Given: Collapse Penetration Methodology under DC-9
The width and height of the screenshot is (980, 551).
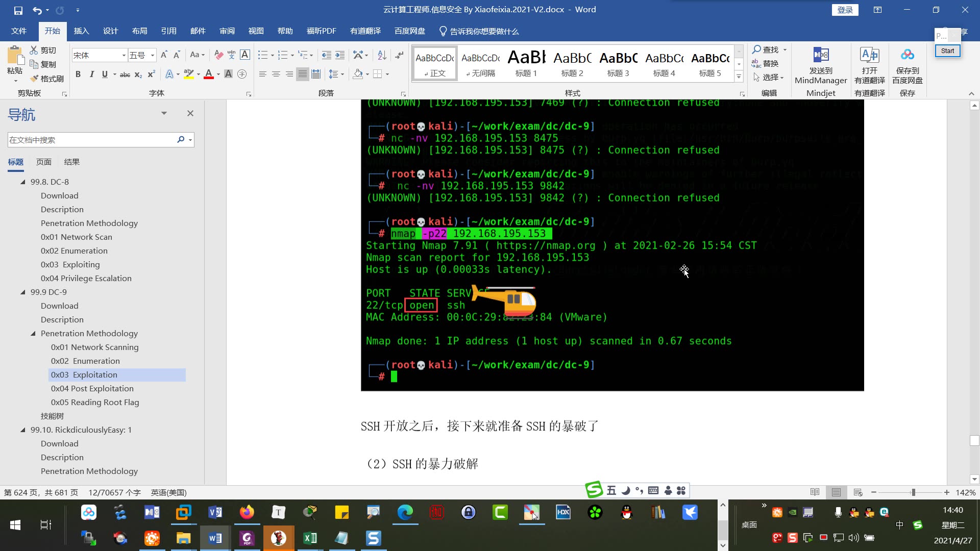Looking at the screenshot, I should tap(33, 334).
